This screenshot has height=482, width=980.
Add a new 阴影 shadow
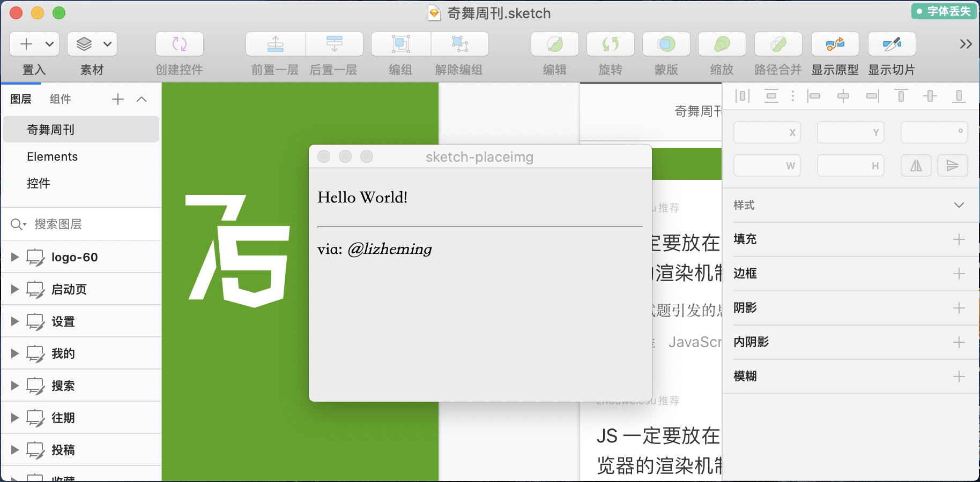pos(959,308)
